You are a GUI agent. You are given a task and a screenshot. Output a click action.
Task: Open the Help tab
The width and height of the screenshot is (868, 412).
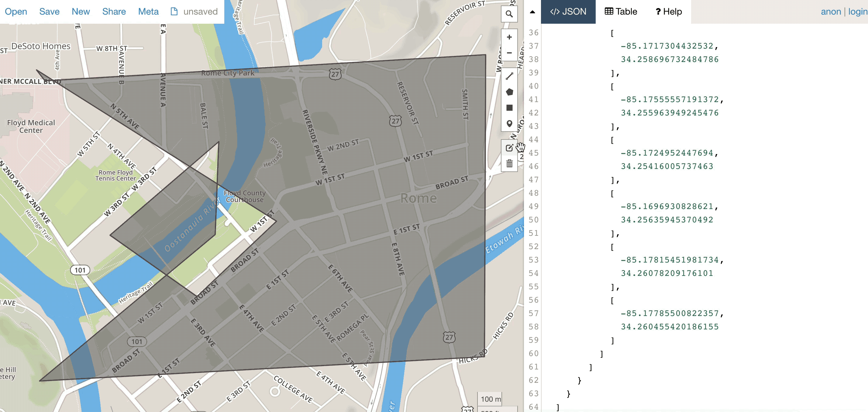pyautogui.click(x=669, y=12)
